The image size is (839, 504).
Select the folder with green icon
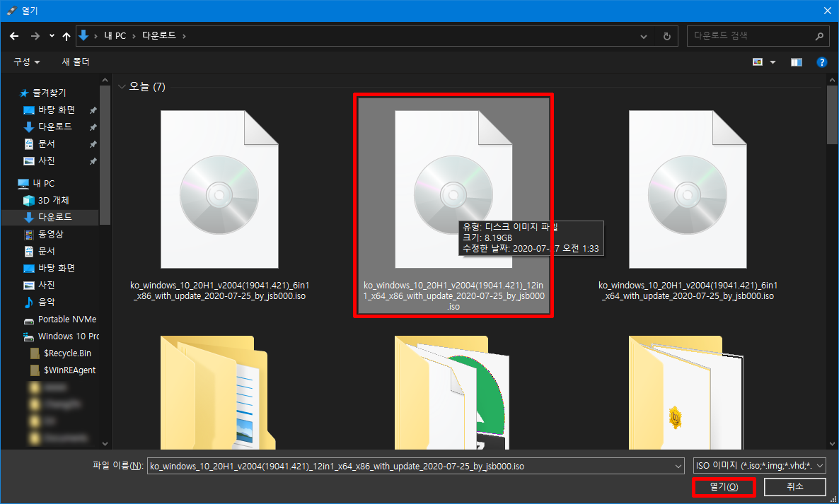pos(453,392)
